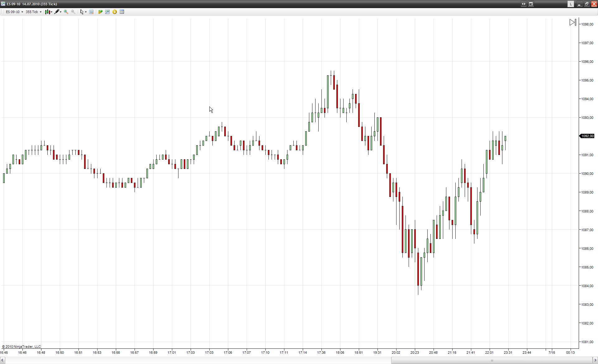Screen dimensions: 598x364
Task: Open the Indicators chart icon
Action: [107, 12]
